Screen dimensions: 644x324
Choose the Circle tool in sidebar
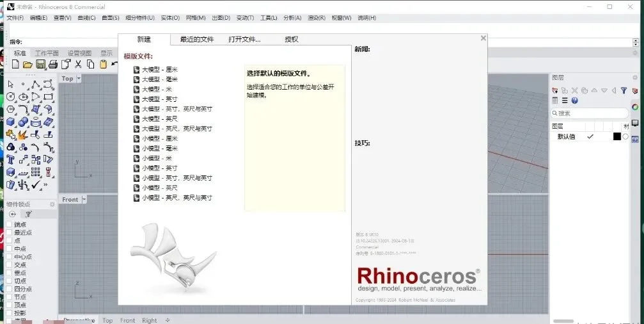pos(11,97)
